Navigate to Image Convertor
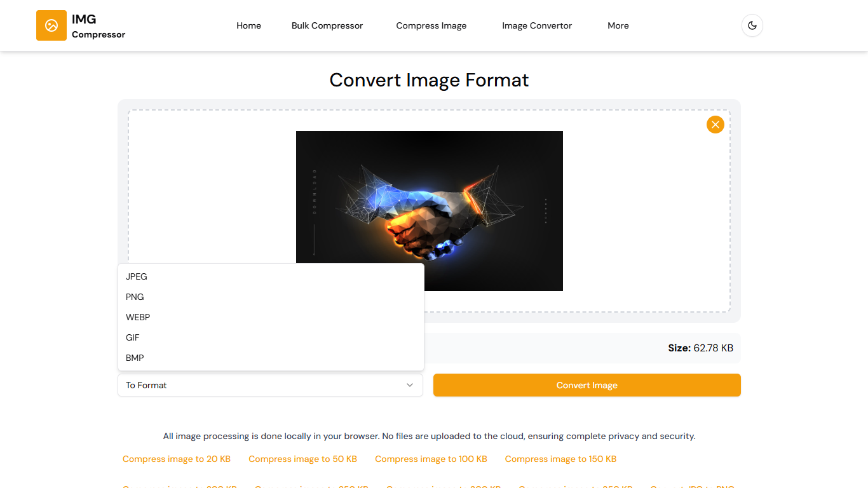 537,25
